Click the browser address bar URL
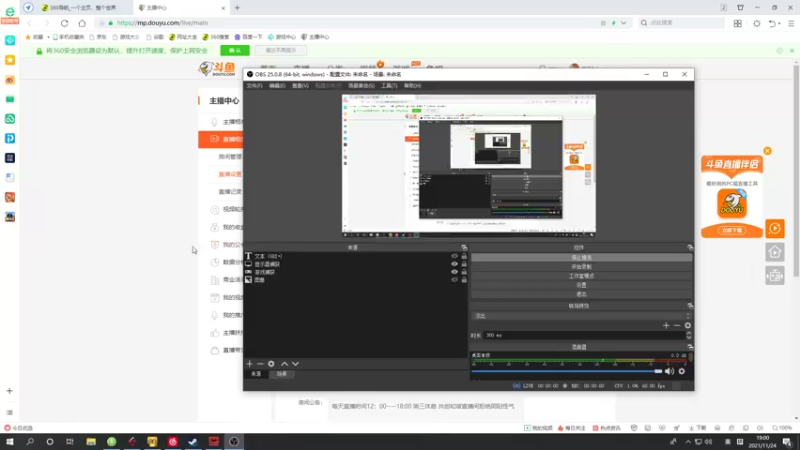The image size is (800, 450). pos(162,23)
